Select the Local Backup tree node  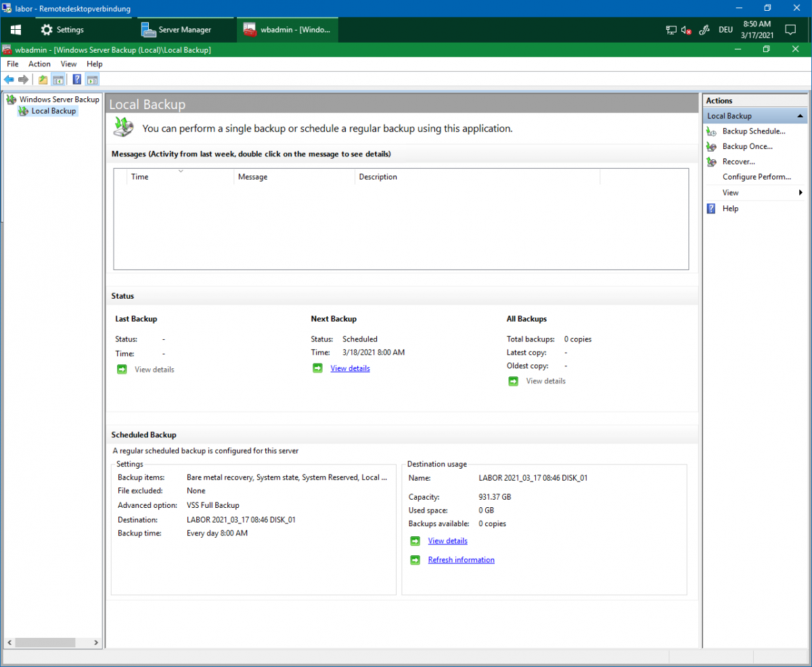[x=53, y=111]
